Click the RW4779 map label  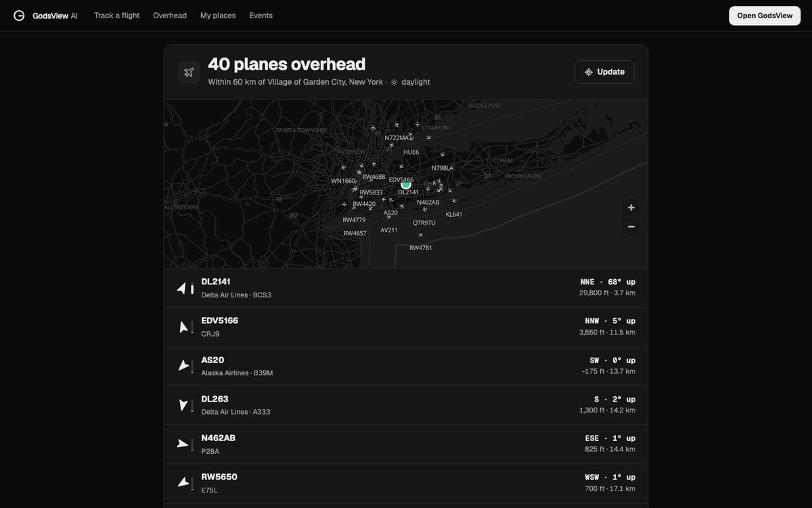(355, 220)
